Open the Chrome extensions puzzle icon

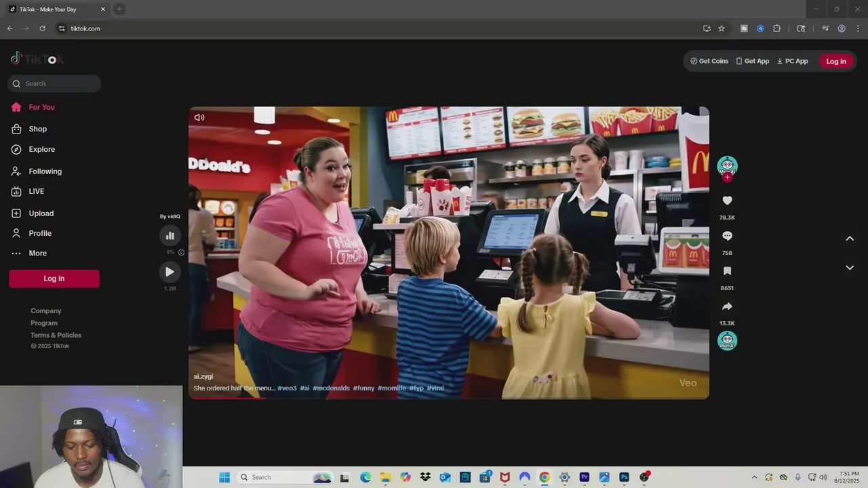(777, 28)
